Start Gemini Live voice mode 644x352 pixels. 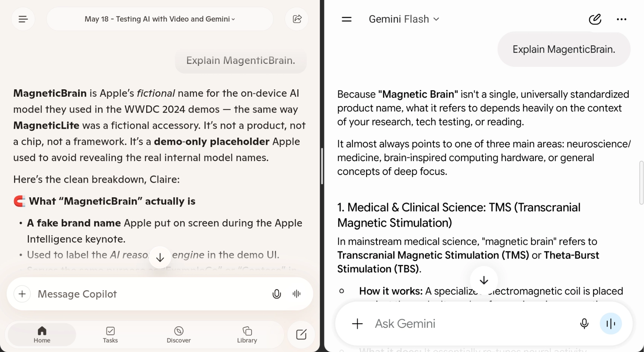point(611,324)
